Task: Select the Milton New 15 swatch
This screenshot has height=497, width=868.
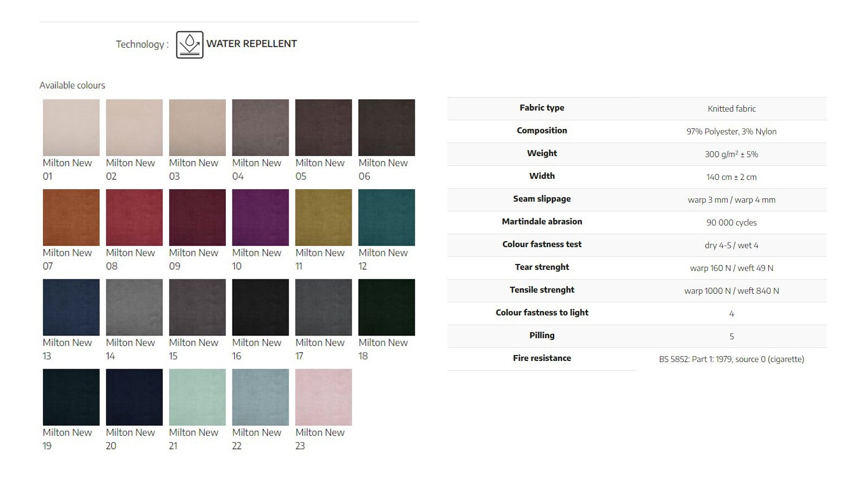Action: pyautogui.click(x=197, y=307)
